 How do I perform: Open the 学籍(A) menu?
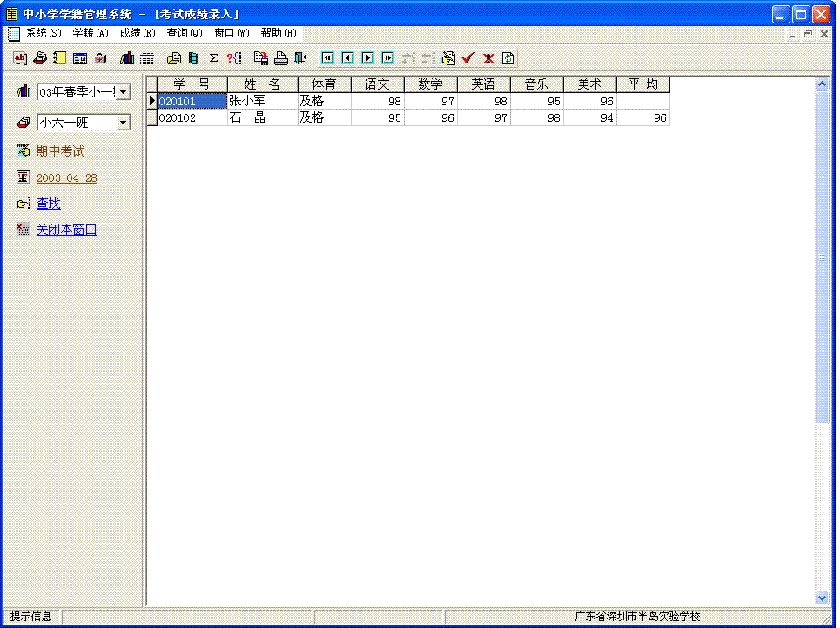click(91, 33)
